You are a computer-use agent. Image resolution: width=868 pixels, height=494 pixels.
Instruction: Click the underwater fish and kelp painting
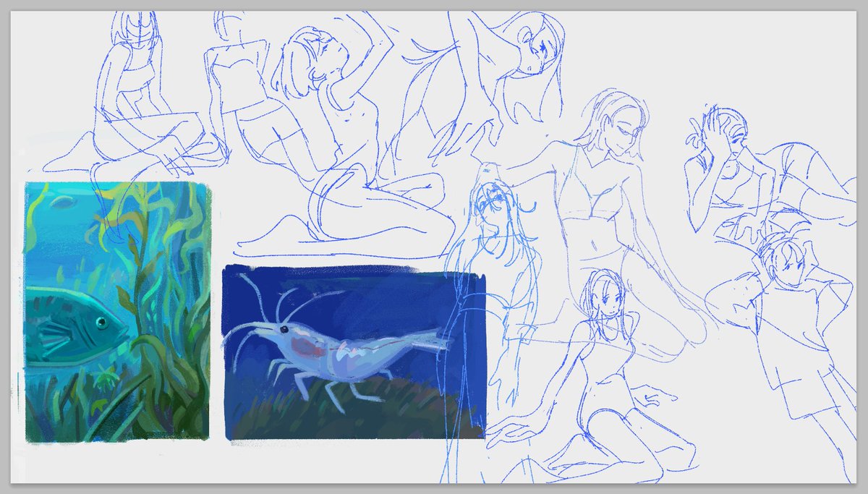click(117, 311)
